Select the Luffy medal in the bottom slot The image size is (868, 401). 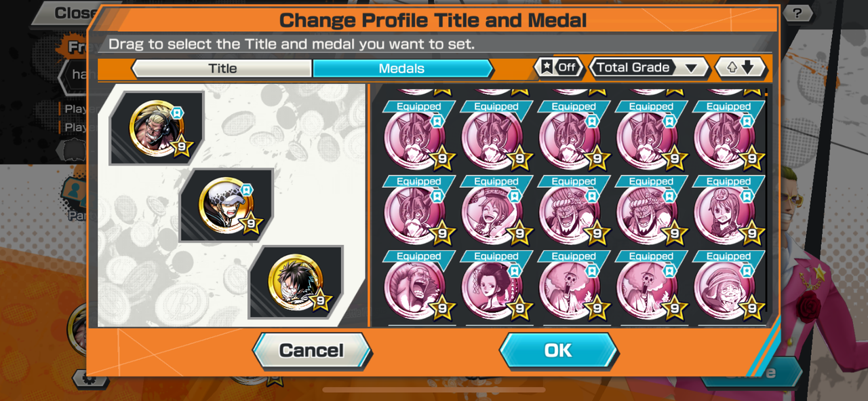click(x=296, y=282)
